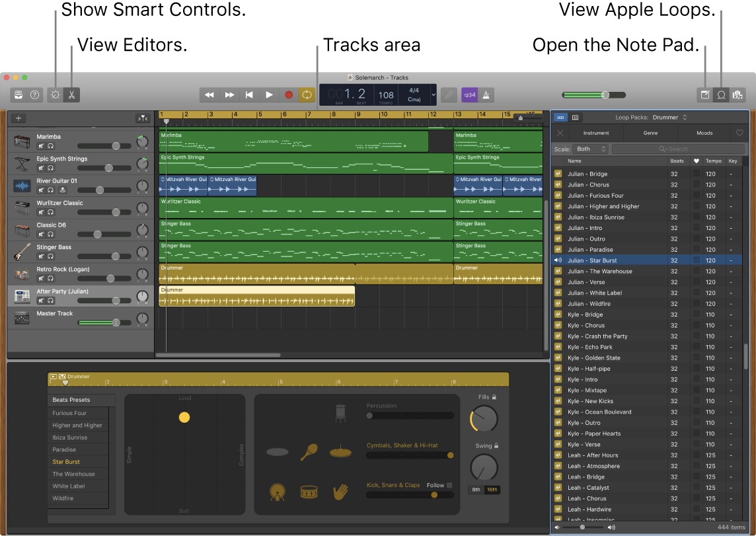Image resolution: width=756 pixels, height=536 pixels.
Task: Show Smart Controls
Action: pyautogui.click(x=55, y=95)
